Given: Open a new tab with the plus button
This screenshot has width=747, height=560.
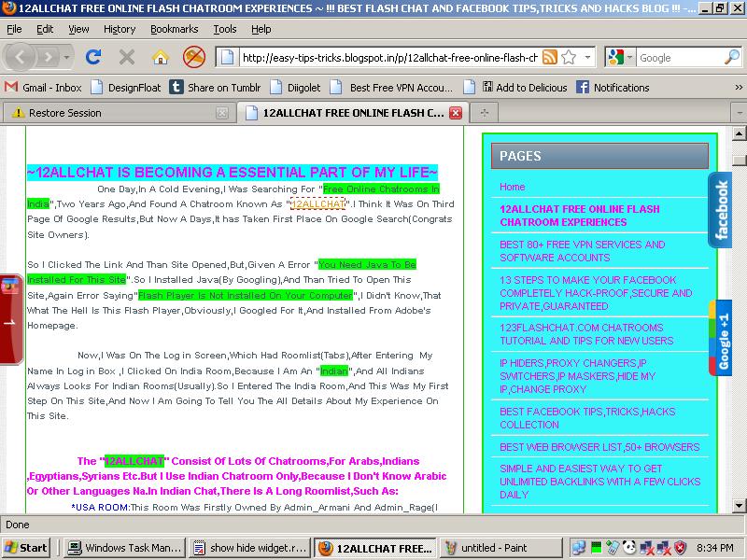Looking at the screenshot, I should coord(485,113).
